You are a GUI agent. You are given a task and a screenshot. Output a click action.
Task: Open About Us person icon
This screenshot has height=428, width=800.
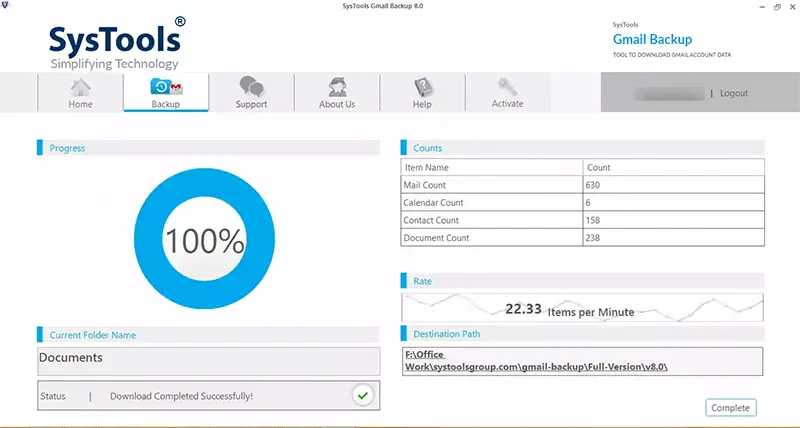[337, 87]
